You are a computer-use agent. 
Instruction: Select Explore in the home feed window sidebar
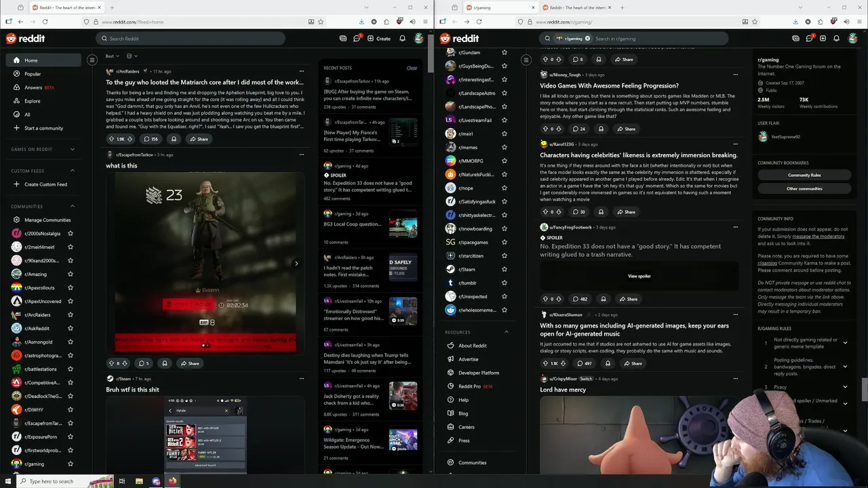coord(43,101)
